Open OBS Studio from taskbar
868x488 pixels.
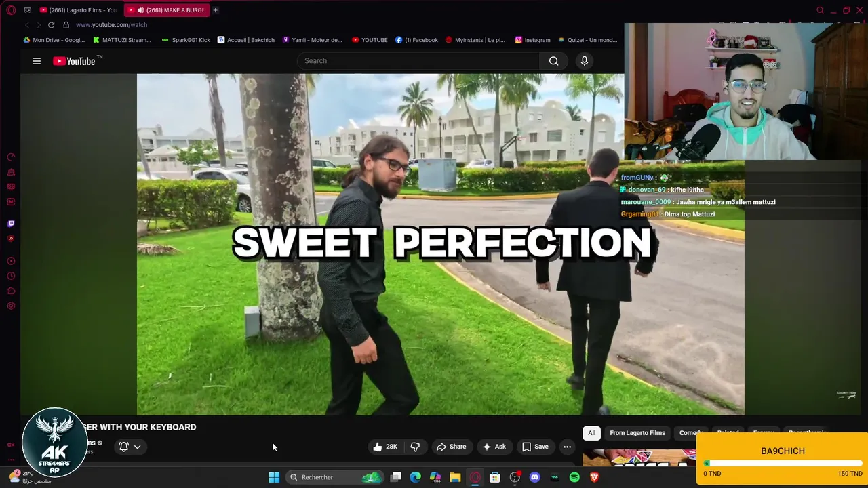click(515, 477)
